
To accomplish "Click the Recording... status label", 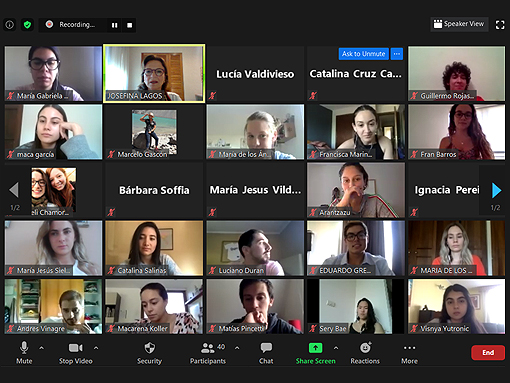I will [77, 25].
